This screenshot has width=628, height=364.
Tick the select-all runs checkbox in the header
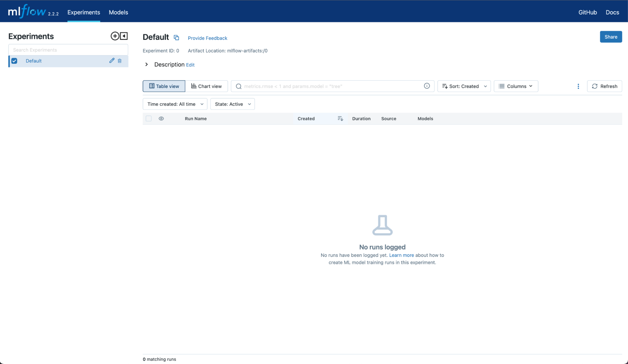[x=149, y=119]
